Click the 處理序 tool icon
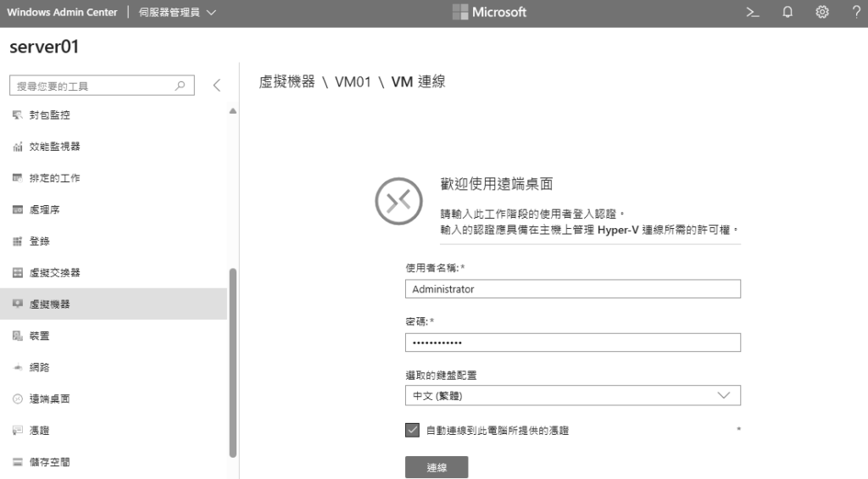This screenshot has height=479, width=868. point(18,210)
